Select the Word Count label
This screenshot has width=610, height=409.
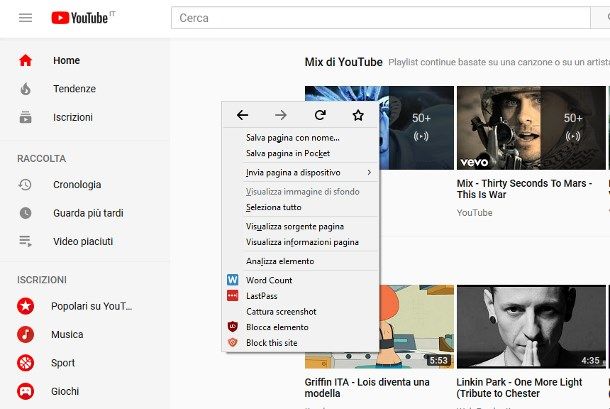pyautogui.click(x=269, y=280)
